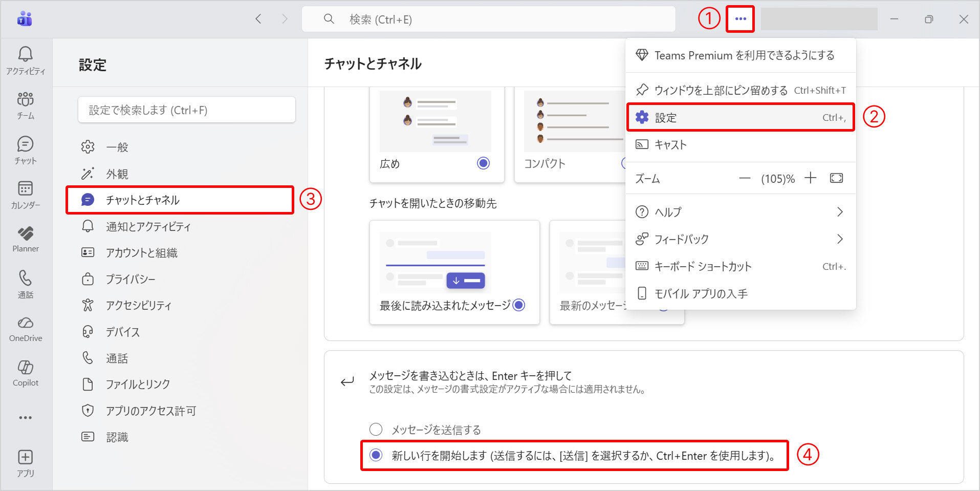Screen dimensions: 980x491
Task: Expand the フィードバック submenu
Action: (x=740, y=239)
